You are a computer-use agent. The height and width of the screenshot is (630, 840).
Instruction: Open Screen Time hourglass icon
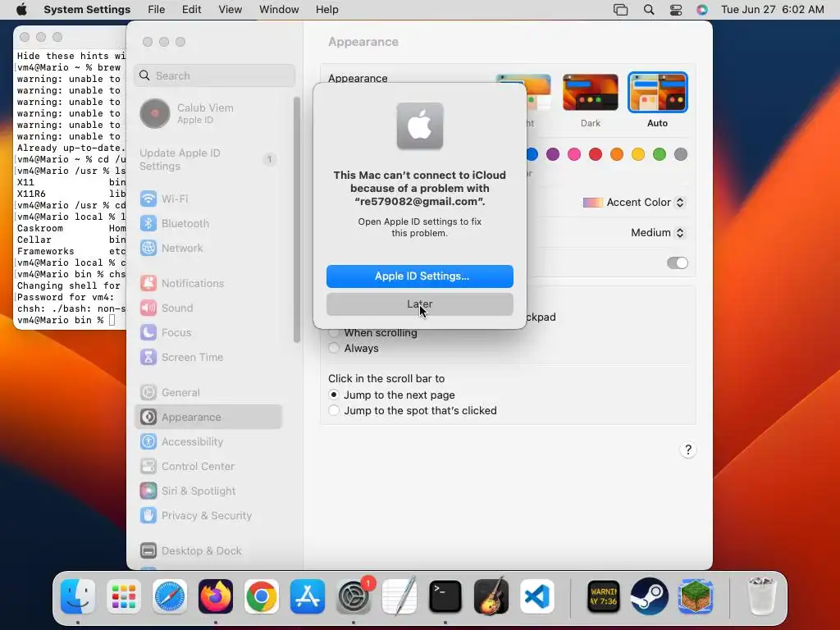148,358
